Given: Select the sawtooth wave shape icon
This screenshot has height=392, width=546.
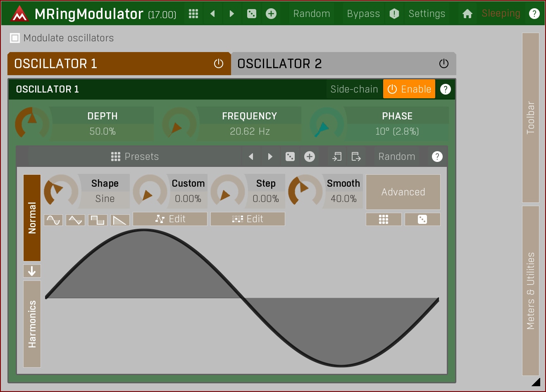Looking at the screenshot, I should tap(120, 220).
